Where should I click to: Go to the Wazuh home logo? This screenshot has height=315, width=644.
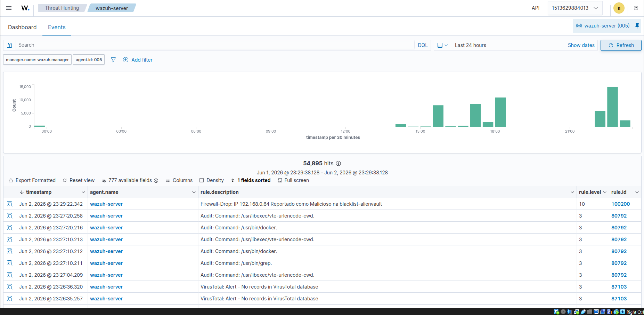point(25,8)
